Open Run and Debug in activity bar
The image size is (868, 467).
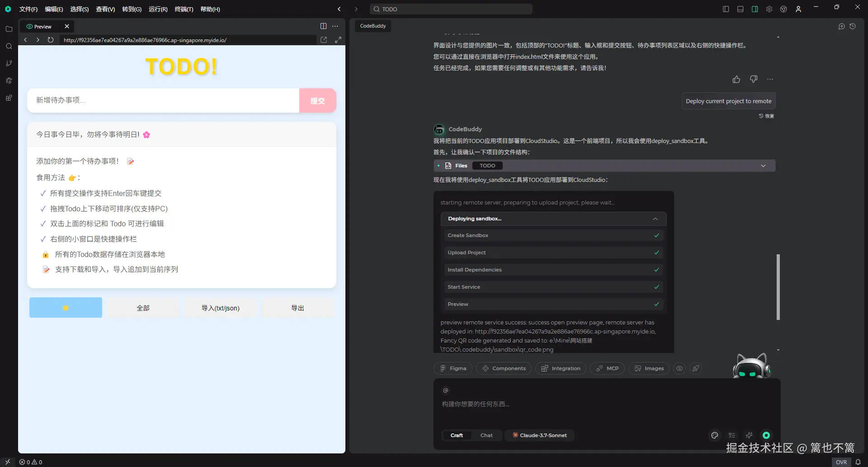9,81
